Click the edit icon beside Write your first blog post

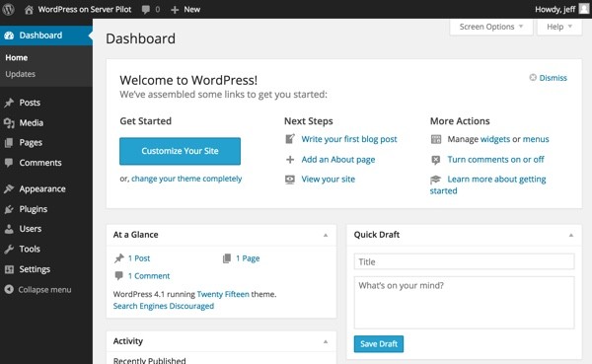(x=289, y=139)
